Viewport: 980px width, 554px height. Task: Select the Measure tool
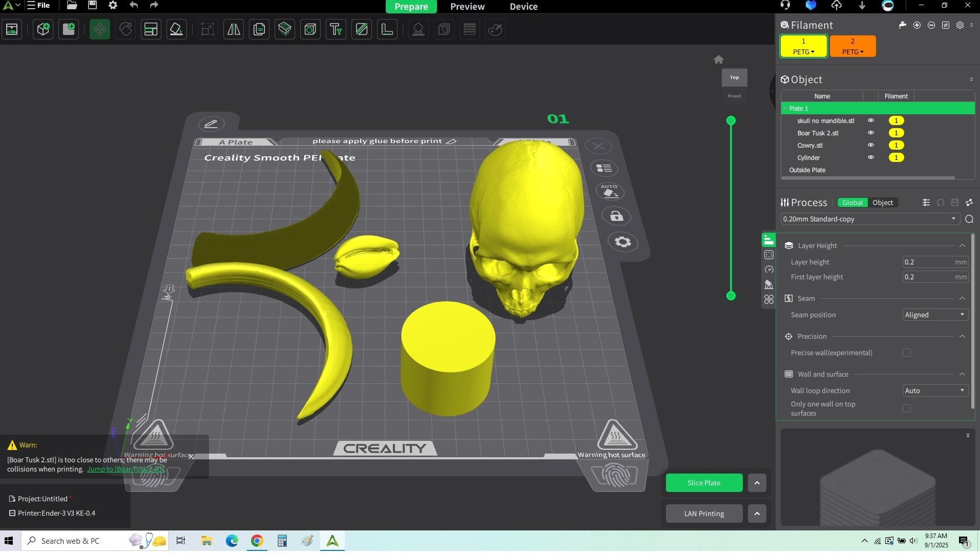(387, 29)
